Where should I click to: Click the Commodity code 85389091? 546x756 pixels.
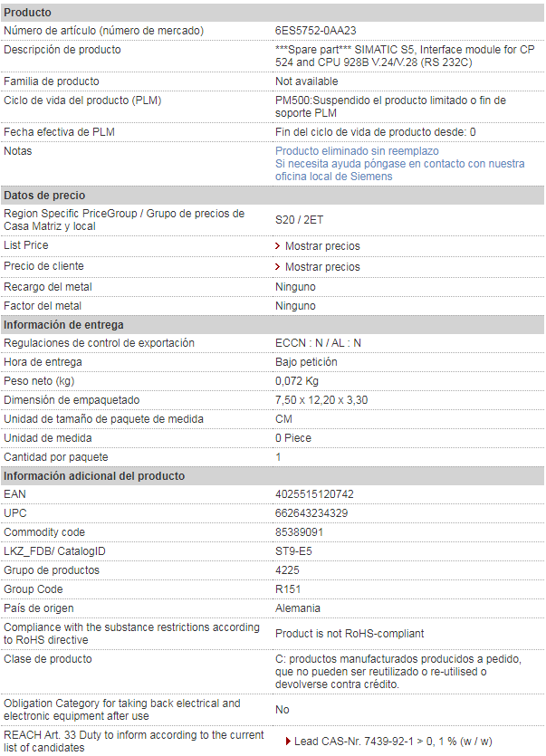coord(300,532)
